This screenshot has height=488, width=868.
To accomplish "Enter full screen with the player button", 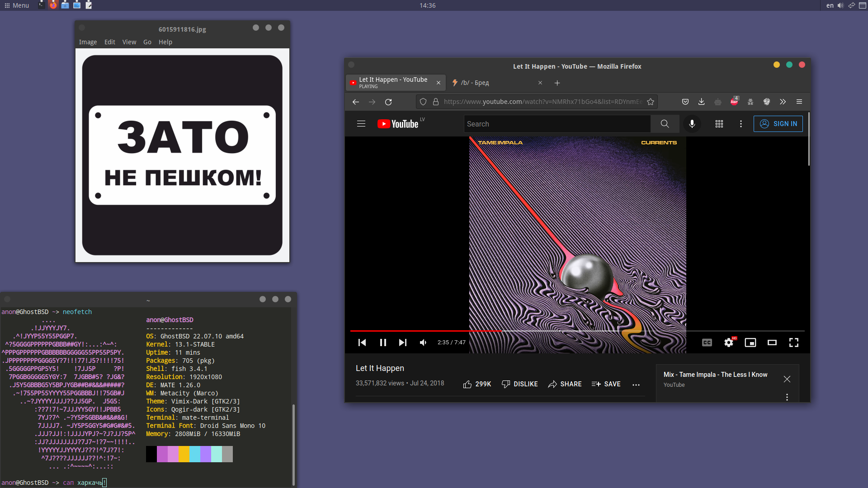I will [x=794, y=343].
